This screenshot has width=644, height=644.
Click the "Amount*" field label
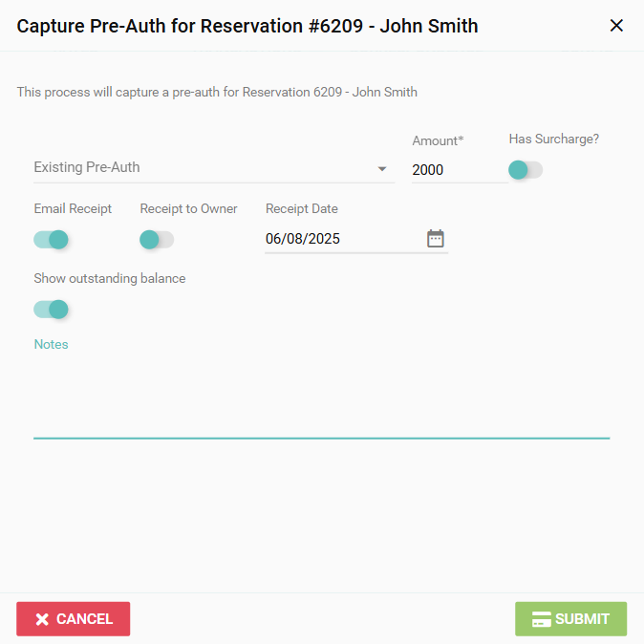coord(438,141)
